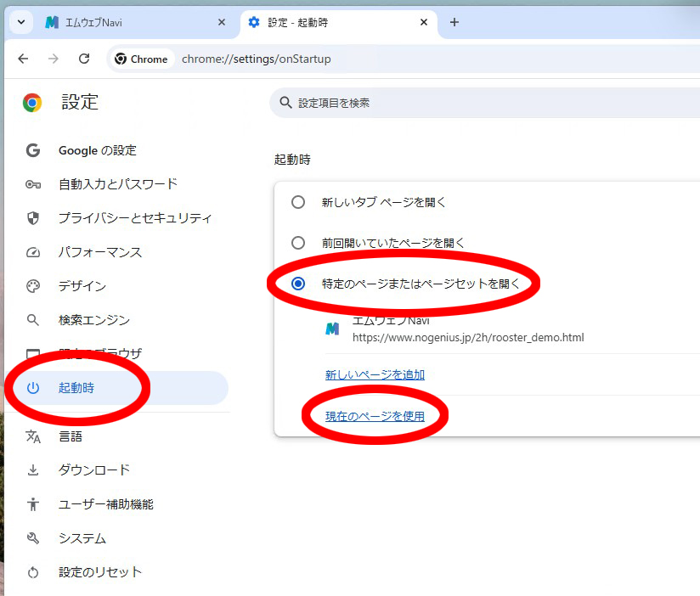This screenshot has height=596, width=700.
Task: Click the 検索エンジン magnifier icon
Action: click(x=32, y=320)
